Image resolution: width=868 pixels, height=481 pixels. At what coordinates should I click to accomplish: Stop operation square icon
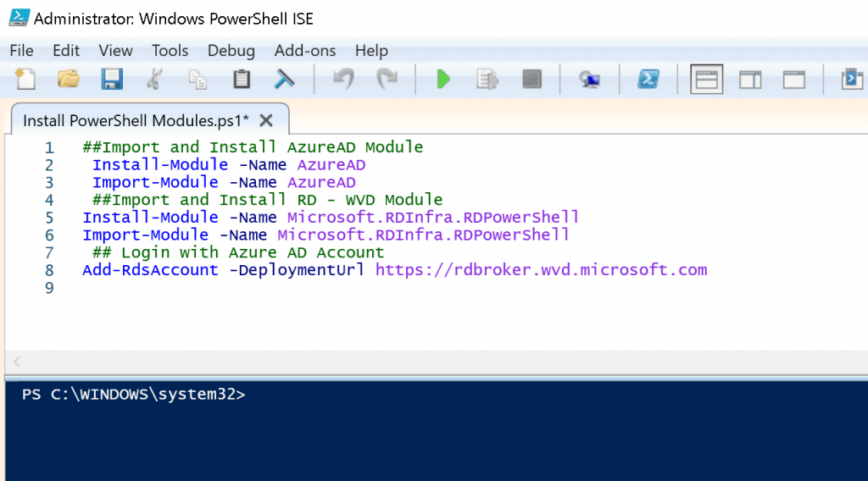(532, 79)
